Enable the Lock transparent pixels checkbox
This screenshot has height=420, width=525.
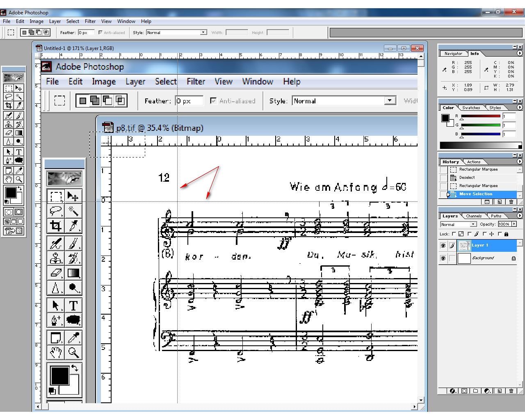pos(454,234)
